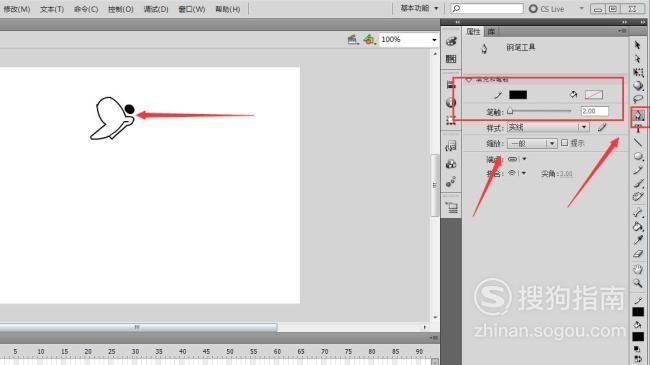Viewport: 650px width, 365px height.
Task: Open the 控制(O) menu
Action: tap(121, 9)
